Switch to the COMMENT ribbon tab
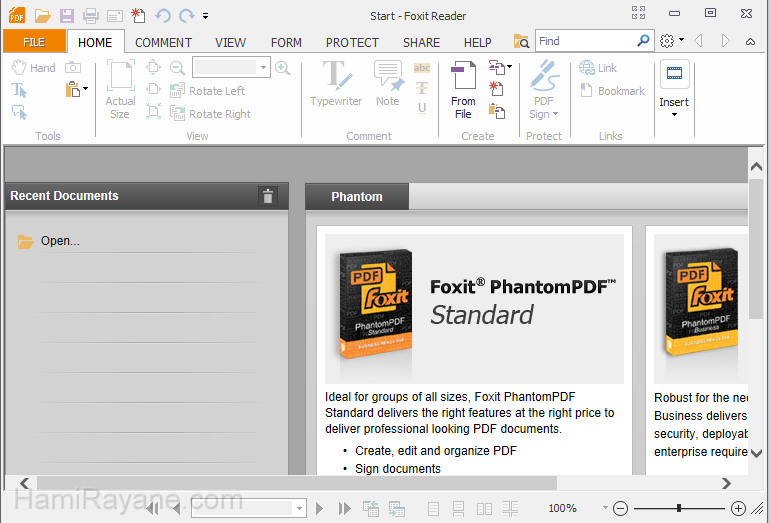 [163, 43]
